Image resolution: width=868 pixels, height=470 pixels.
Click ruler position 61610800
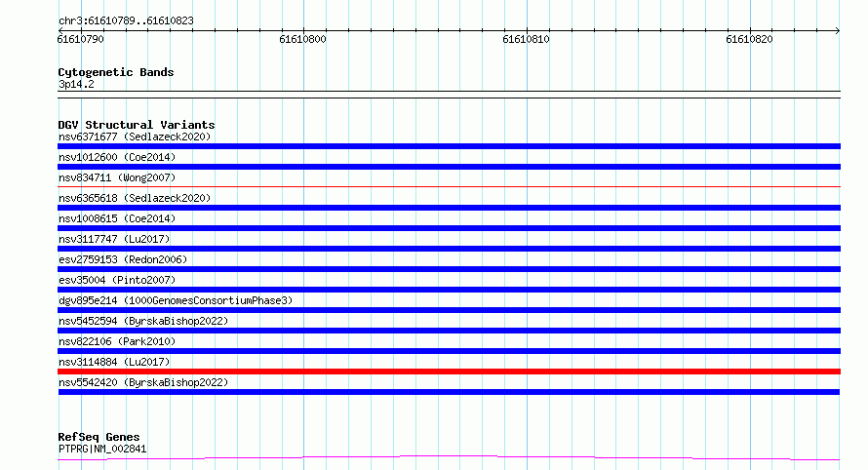click(302, 39)
